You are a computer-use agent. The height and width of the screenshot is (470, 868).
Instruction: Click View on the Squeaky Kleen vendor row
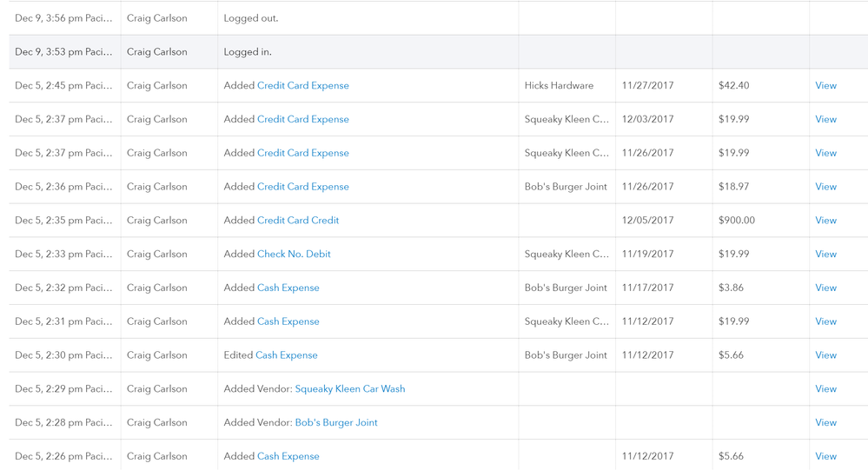coord(825,389)
